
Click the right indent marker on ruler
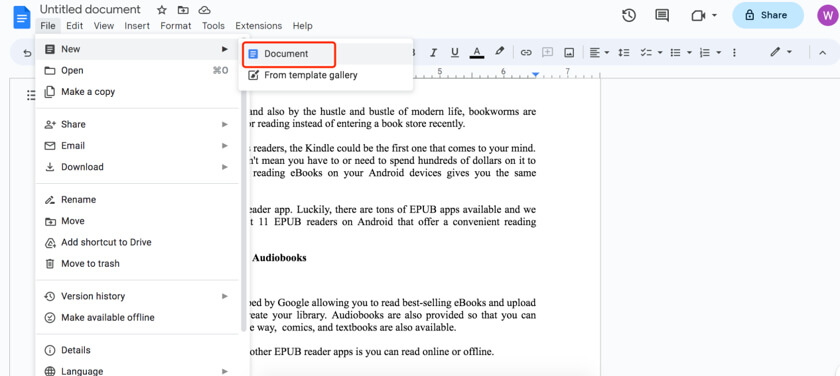(x=535, y=74)
